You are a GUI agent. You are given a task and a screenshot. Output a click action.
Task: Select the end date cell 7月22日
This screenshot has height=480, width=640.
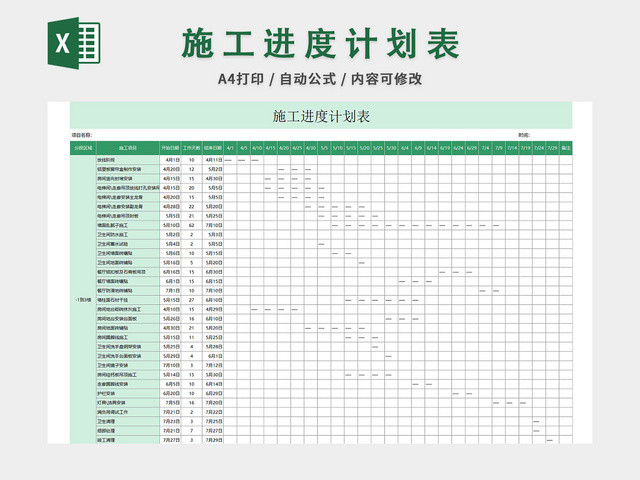(x=213, y=412)
